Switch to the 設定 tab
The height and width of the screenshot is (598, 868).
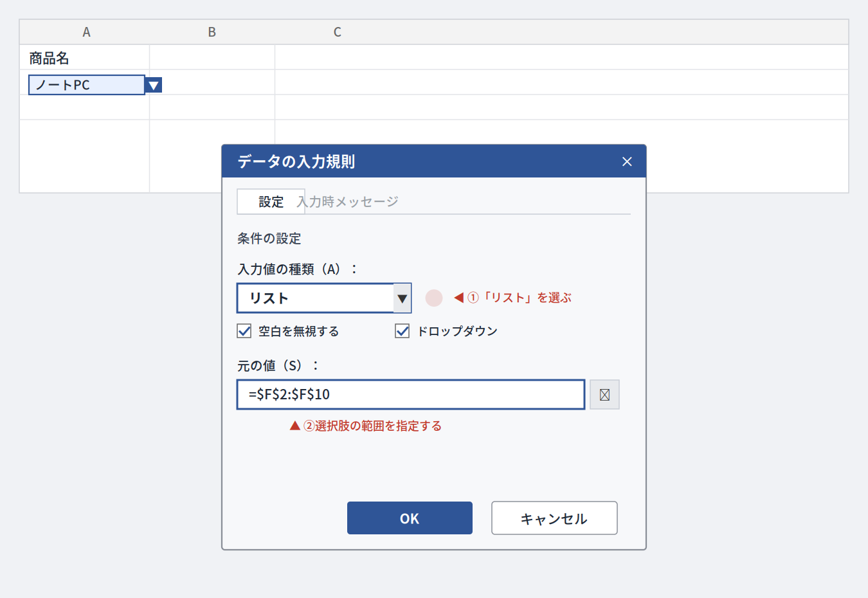(271, 202)
